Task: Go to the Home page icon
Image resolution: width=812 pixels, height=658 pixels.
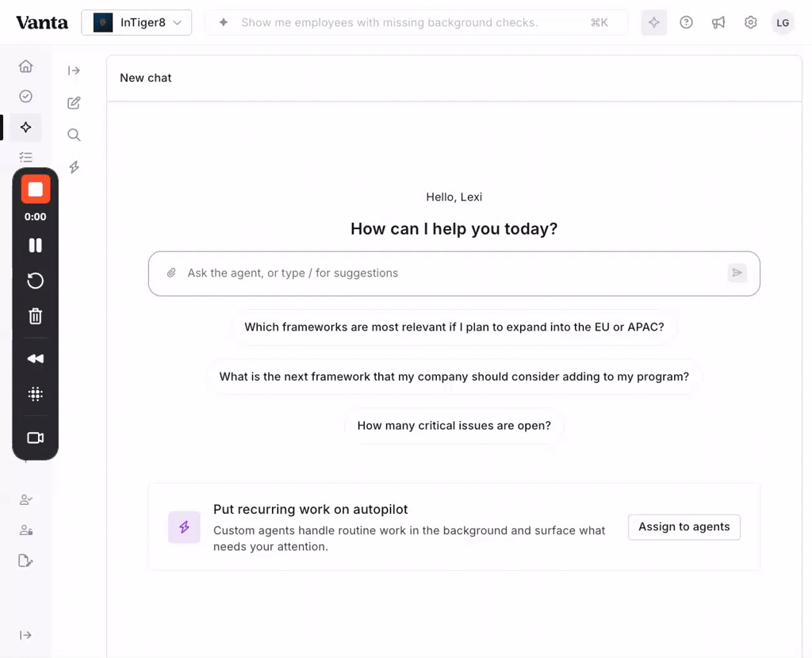Action: pos(25,67)
